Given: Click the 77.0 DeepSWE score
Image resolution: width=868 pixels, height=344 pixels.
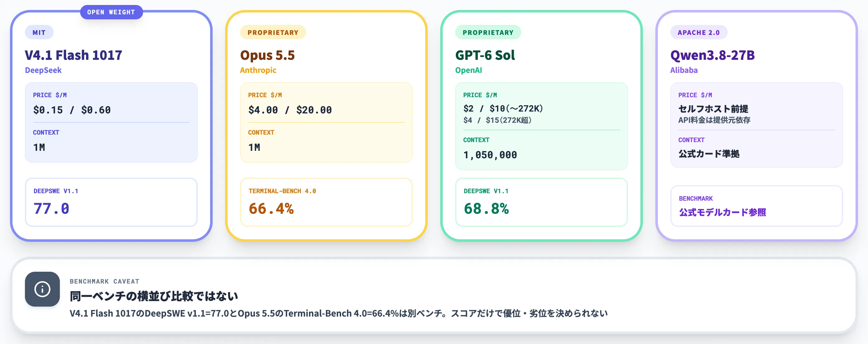Looking at the screenshot, I should 51,208.
